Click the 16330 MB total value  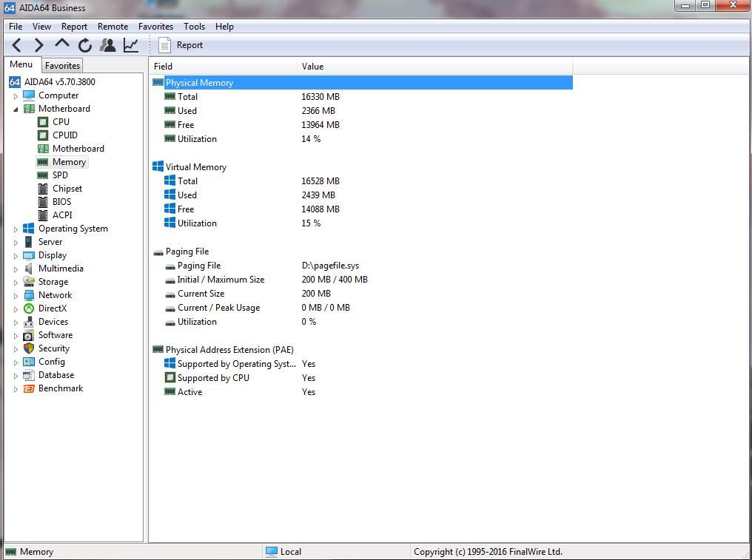(x=320, y=96)
